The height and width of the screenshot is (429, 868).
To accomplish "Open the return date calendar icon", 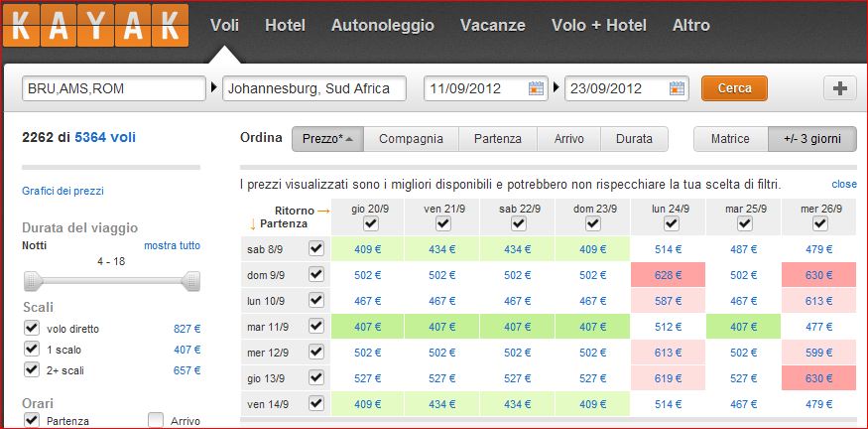I will click(678, 88).
